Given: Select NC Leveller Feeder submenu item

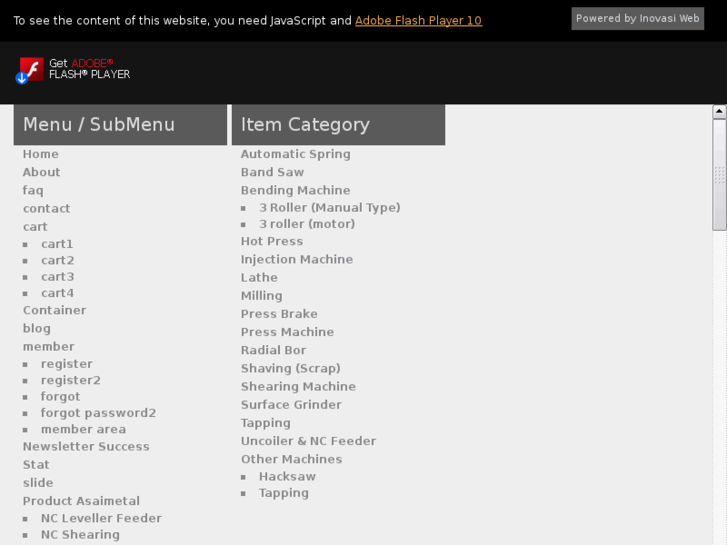Looking at the screenshot, I should (x=101, y=518).
